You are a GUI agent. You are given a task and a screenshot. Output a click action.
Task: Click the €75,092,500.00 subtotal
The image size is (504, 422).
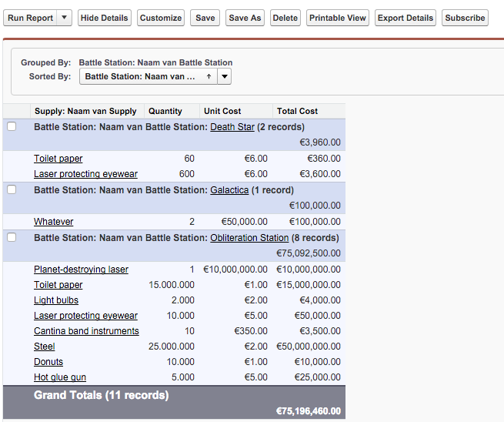tap(309, 253)
